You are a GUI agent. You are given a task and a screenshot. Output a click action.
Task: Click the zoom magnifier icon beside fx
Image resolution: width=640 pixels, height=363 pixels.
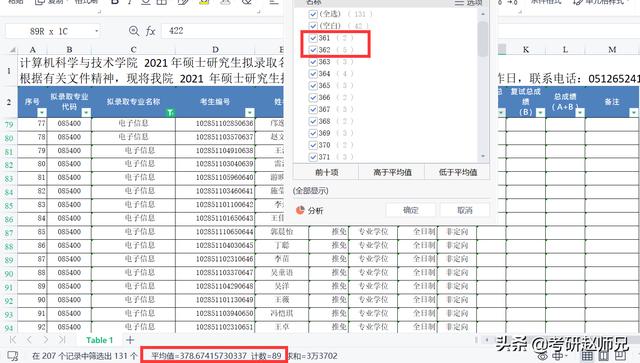[134, 31]
